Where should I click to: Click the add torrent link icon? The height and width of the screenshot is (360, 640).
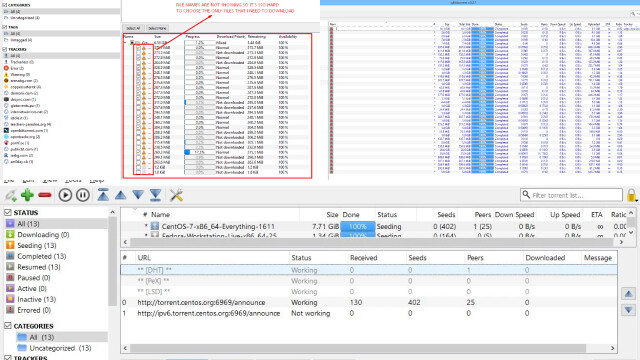coord(11,196)
